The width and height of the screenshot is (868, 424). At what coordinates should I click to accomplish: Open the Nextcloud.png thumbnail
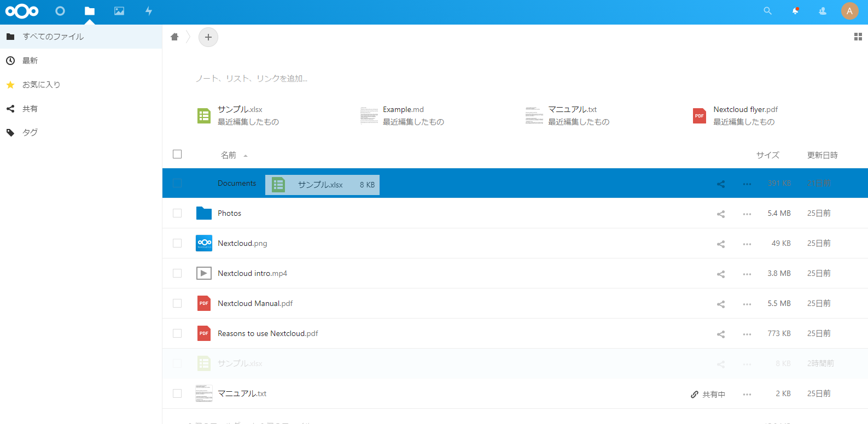coord(204,243)
